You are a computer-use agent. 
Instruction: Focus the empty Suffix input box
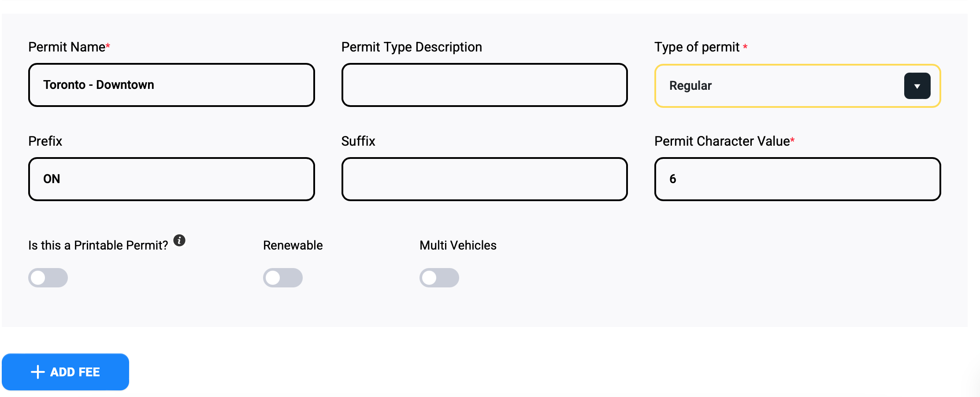point(484,179)
